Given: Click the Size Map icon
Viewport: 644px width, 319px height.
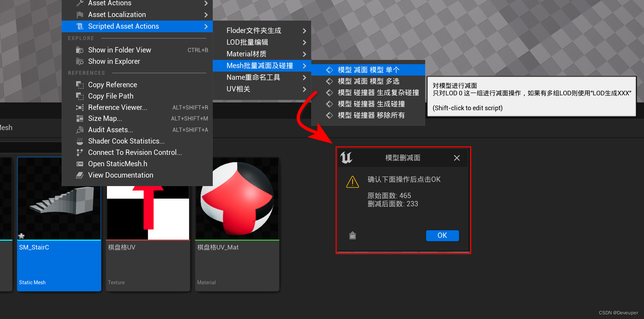Looking at the screenshot, I should 80,118.
